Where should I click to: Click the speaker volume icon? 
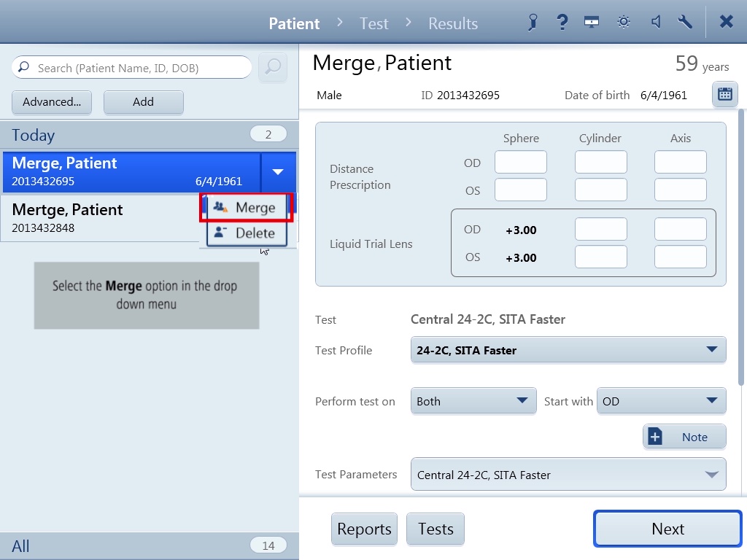655,22
